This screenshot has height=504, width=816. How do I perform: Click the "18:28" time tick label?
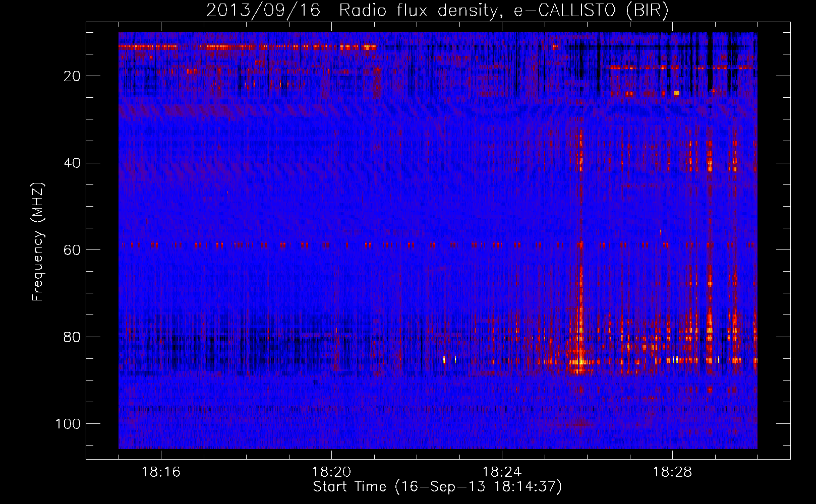(672, 472)
